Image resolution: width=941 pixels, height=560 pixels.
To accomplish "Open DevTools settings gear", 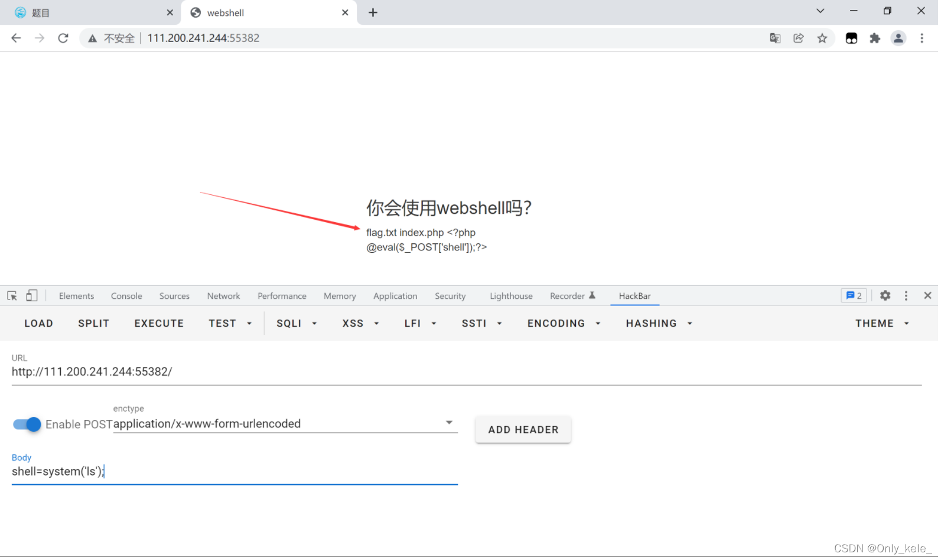I will pos(885,296).
